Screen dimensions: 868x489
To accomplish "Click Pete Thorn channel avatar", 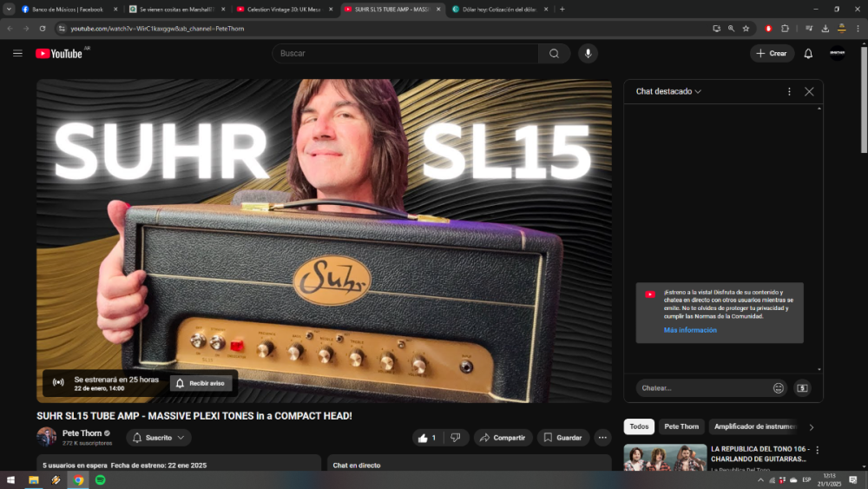I will tap(47, 437).
